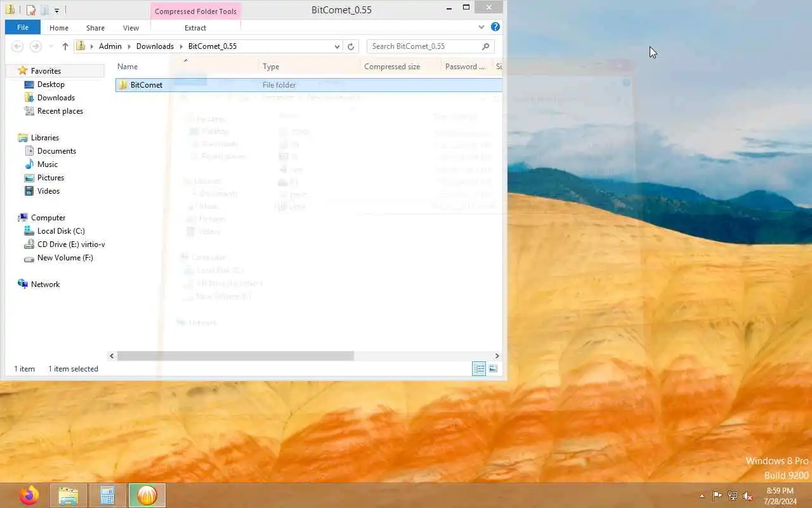Click the Music library note icon
The image size is (812, 508).
(29, 164)
